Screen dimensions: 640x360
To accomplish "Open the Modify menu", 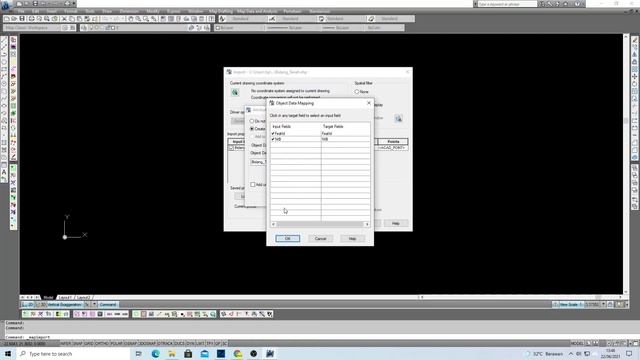I will [153, 11].
